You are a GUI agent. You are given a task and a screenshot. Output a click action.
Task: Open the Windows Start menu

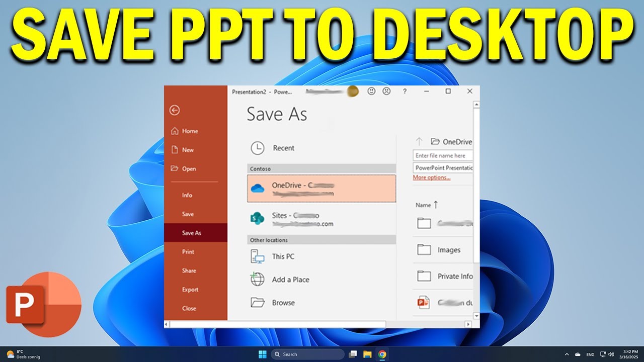tap(263, 354)
